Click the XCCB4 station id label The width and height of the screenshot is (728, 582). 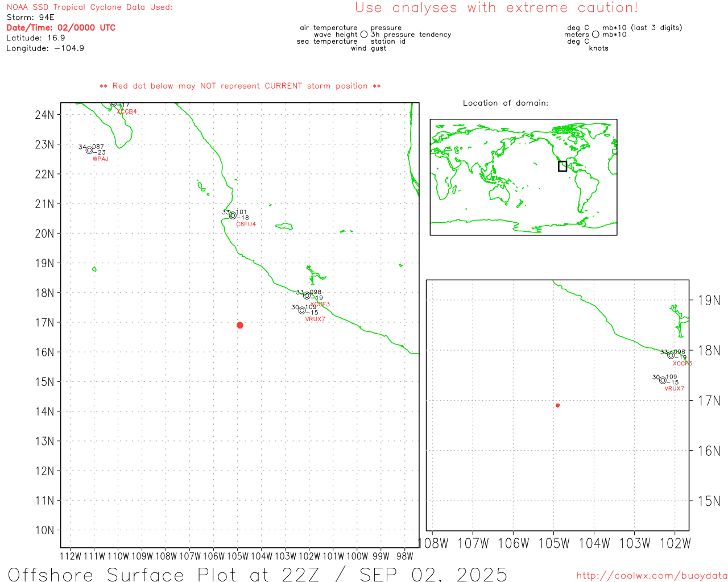(127, 112)
